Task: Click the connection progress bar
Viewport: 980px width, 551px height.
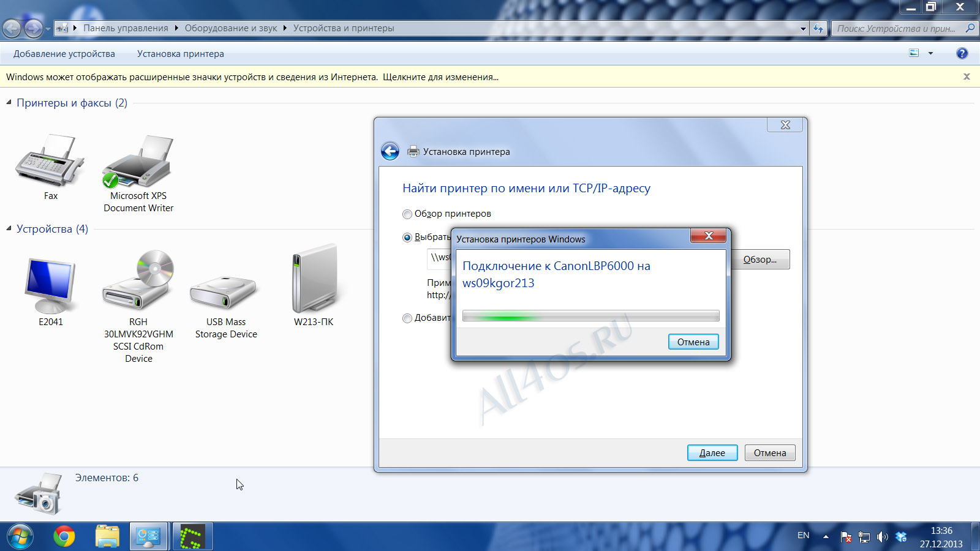Action: point(591,316)
